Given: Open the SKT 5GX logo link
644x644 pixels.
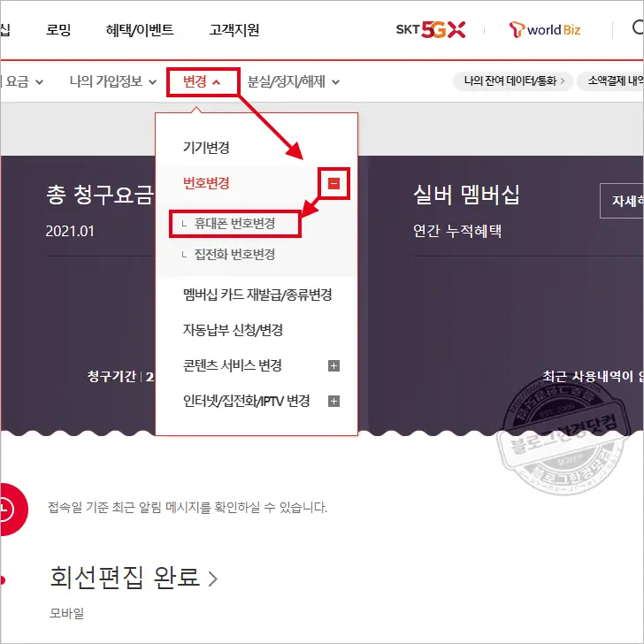Looking at the screenshot, I should point(431,29).
